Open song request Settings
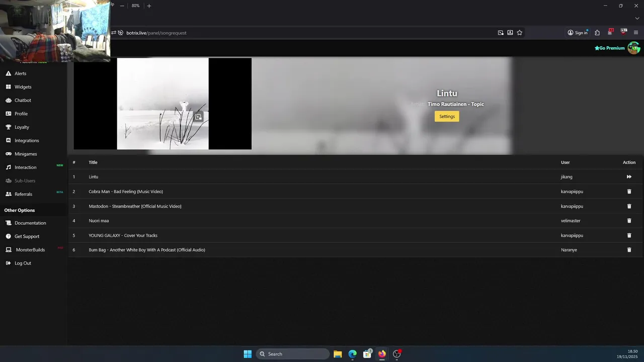Image resolution: width=644 pixels, height=362 pixels. (x=447, y=117)
